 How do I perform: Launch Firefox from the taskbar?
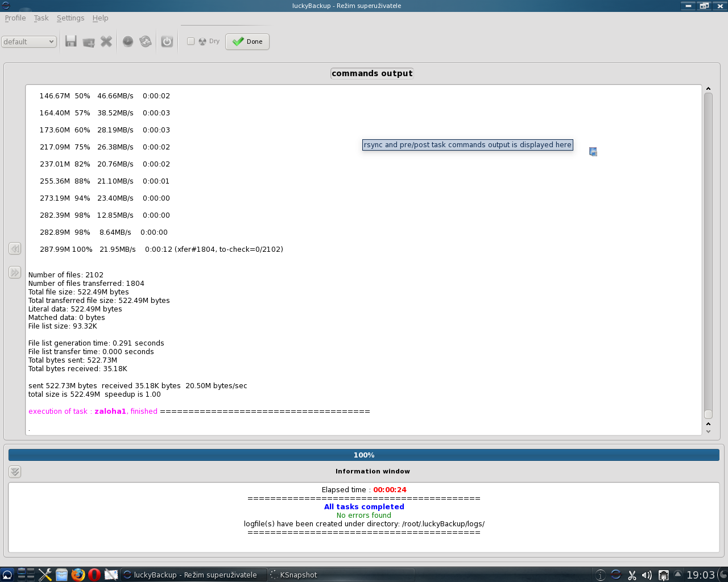(x=78, y=575)
